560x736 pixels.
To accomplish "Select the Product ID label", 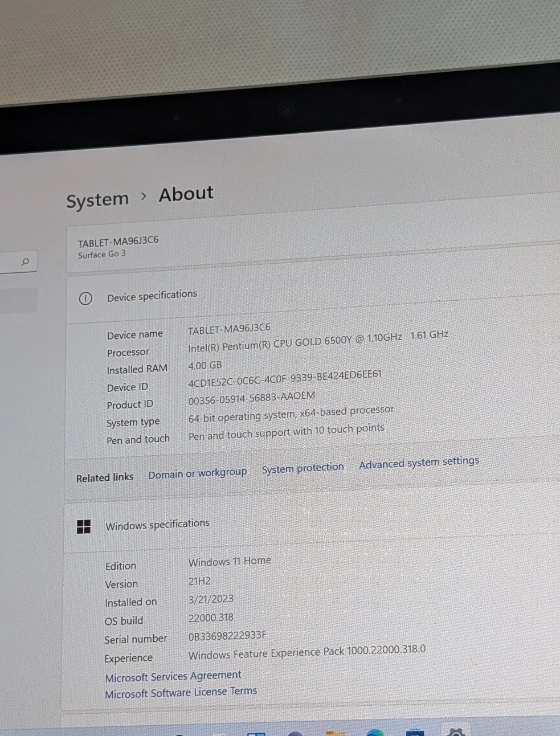I will coord(130,405).
